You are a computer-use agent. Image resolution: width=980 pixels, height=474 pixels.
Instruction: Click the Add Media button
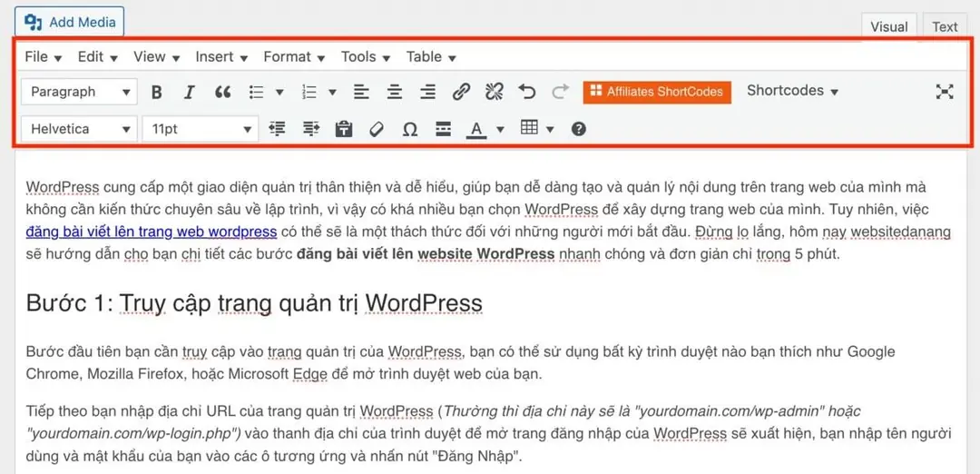pos(71,22)
